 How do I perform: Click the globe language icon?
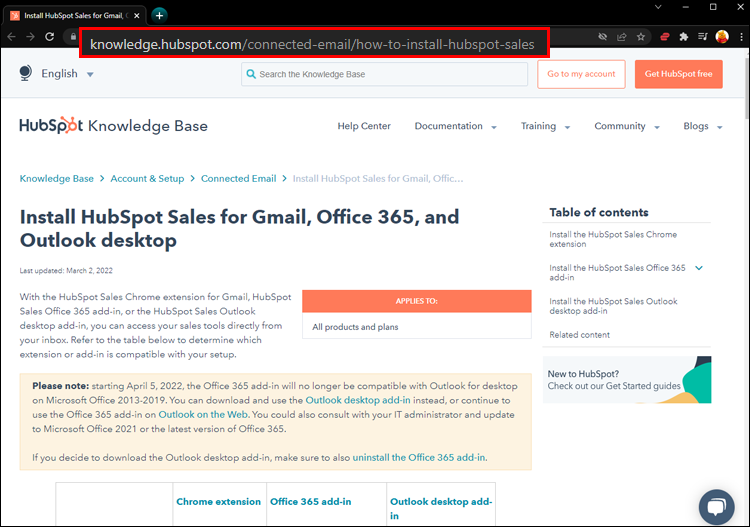coord(26,73)
